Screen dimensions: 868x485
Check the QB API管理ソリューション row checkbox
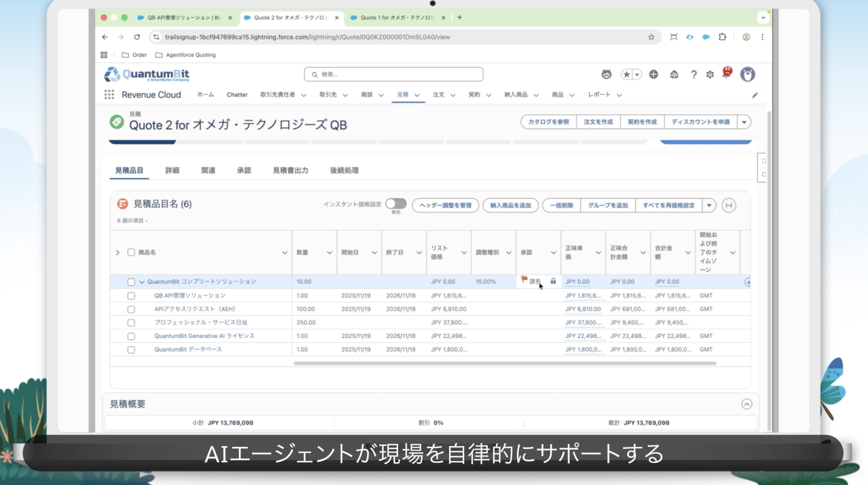pos(131,296)
